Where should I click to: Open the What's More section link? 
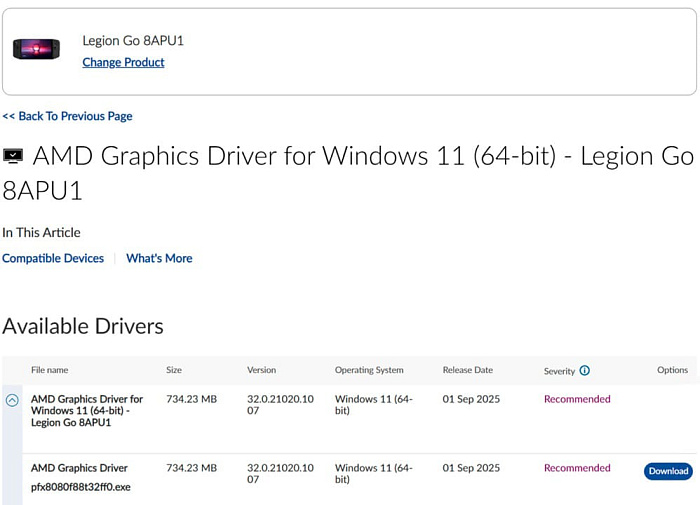click(x=159, y=258)
